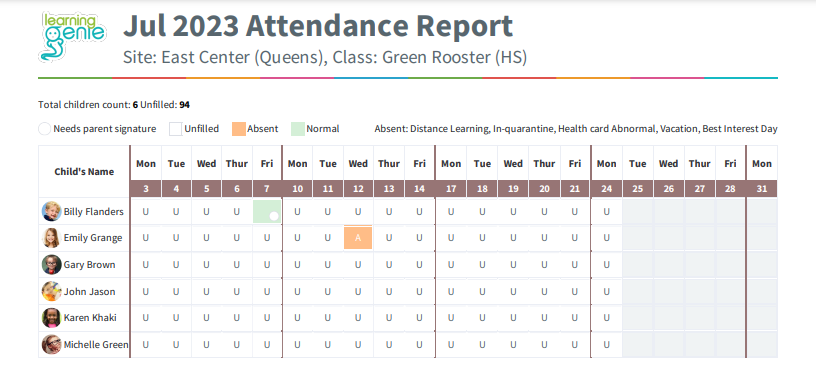
Task: Open Karen Khaki's profile photo
Action: [52, 317]
